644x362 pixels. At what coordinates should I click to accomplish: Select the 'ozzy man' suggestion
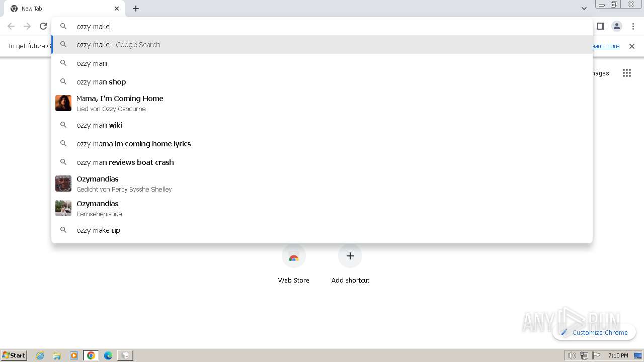(x=322, y=63)
